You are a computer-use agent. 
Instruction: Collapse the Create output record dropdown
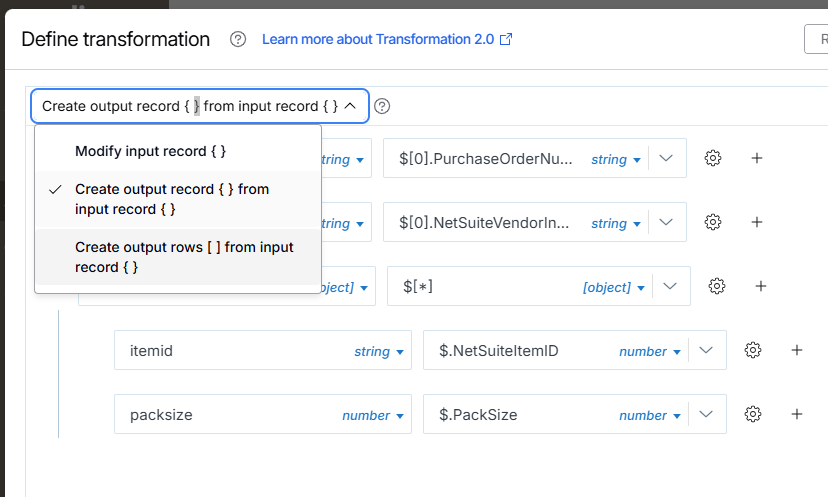point(350,106)
